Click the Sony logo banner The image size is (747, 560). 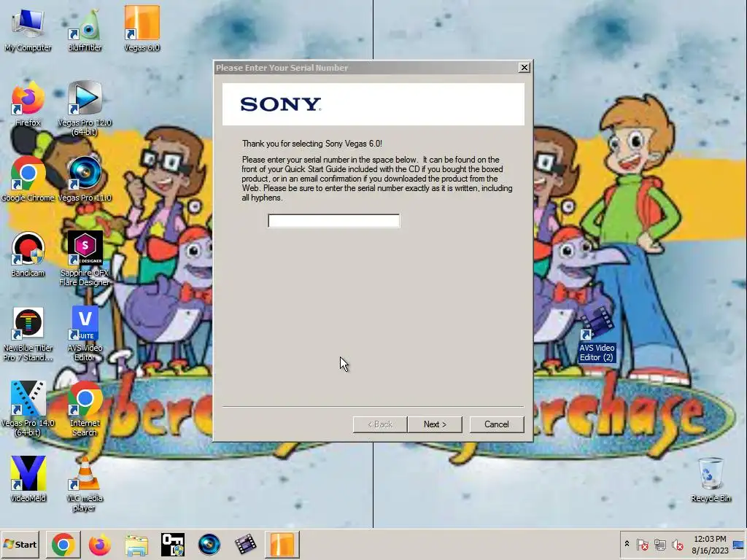point(373,104)
